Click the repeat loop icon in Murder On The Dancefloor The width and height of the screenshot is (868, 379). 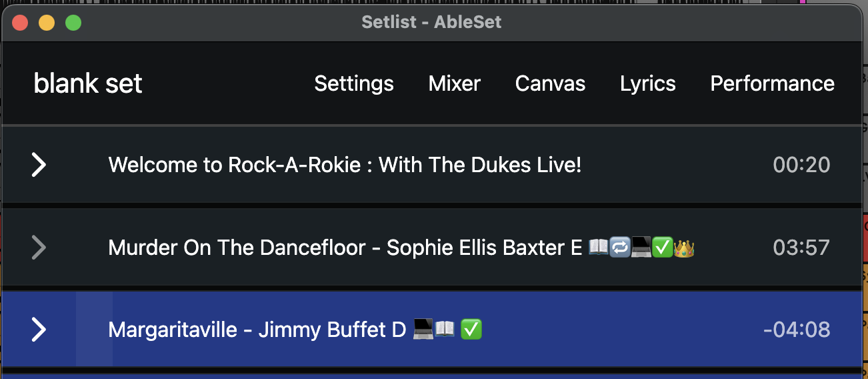pyautogui.click(x=620, y=248)
